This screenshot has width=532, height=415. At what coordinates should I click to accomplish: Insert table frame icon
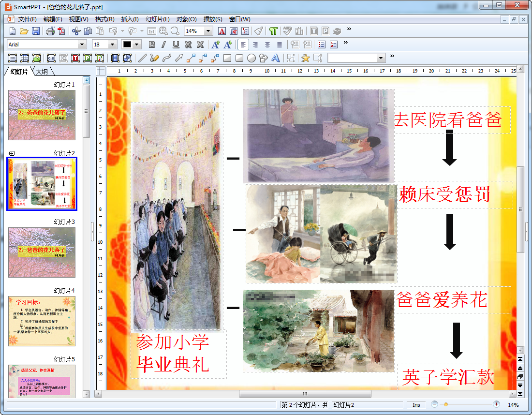[25, 58]
